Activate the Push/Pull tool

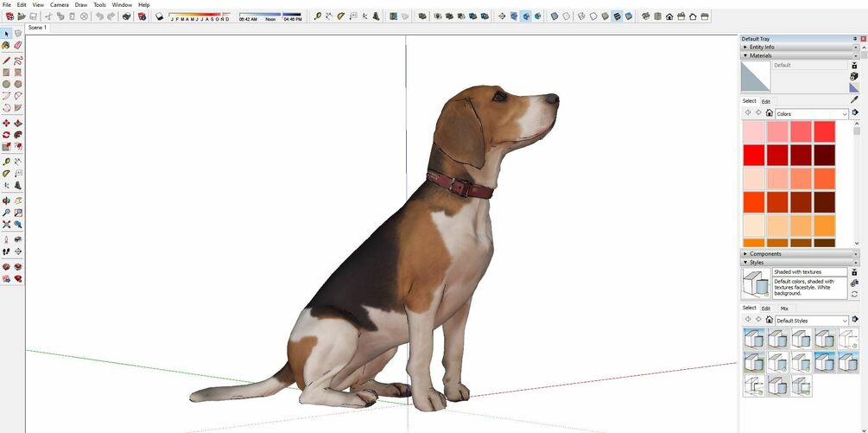(x=18, y=123)
